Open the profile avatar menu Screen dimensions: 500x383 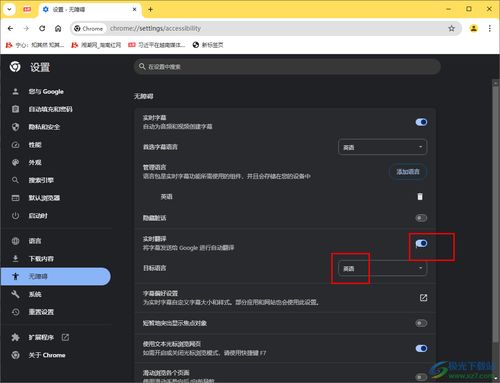point(473,29)
